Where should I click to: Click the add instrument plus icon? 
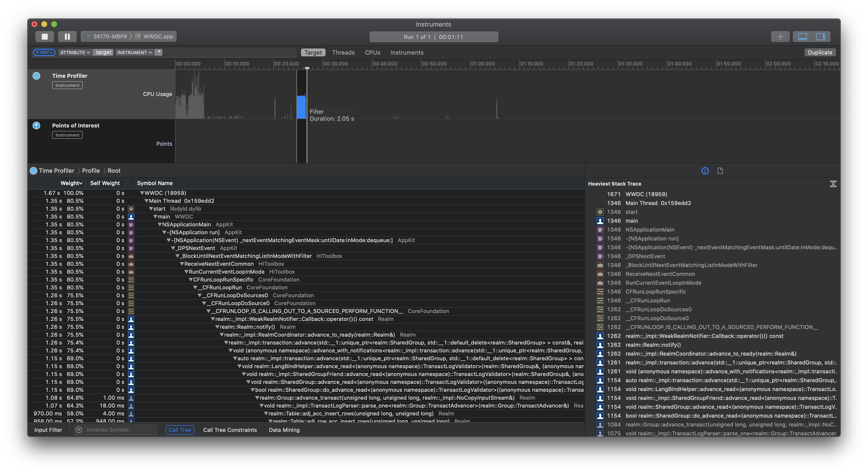pos(780,36)
